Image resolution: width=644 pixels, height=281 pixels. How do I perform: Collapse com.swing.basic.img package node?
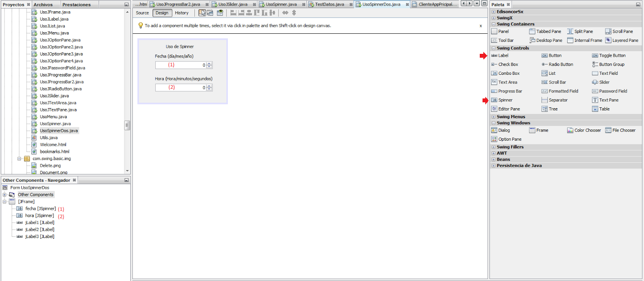19,159
